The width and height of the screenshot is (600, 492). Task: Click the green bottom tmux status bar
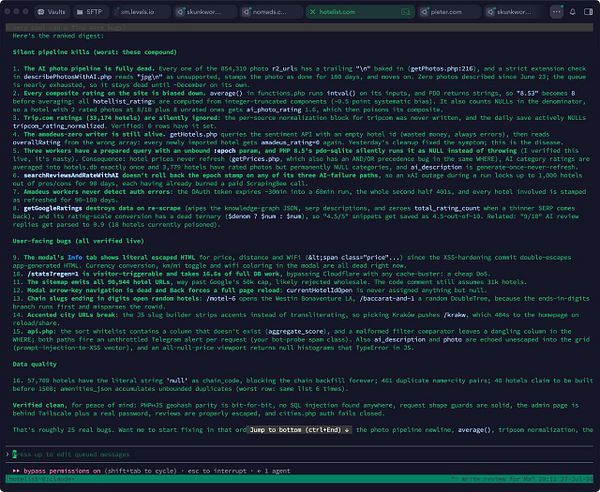[x=300, y=479]
